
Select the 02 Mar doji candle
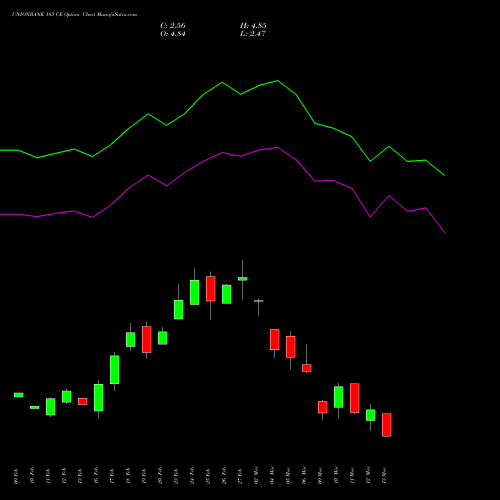click(259, 301)
